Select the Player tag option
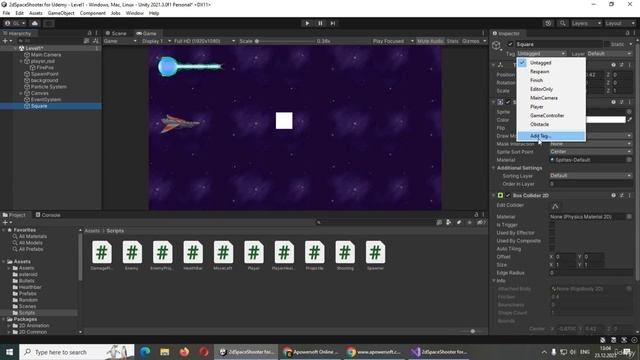 tap(551, 107)
